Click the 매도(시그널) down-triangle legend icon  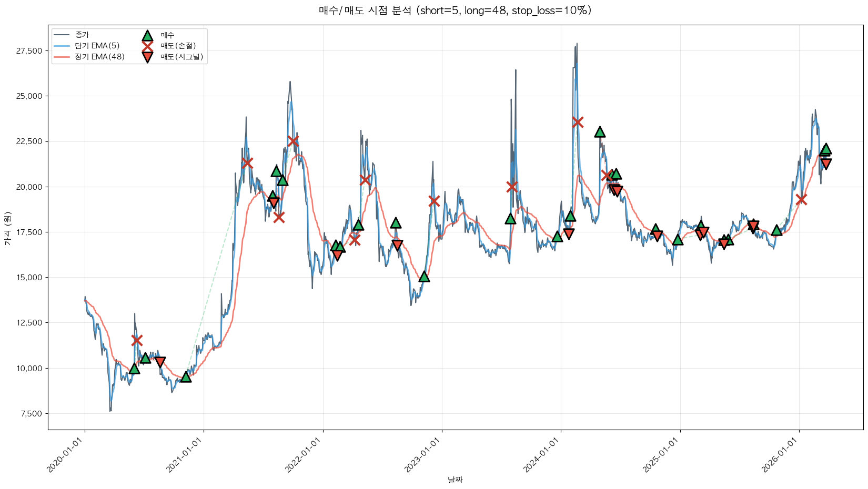pos(147,57)
